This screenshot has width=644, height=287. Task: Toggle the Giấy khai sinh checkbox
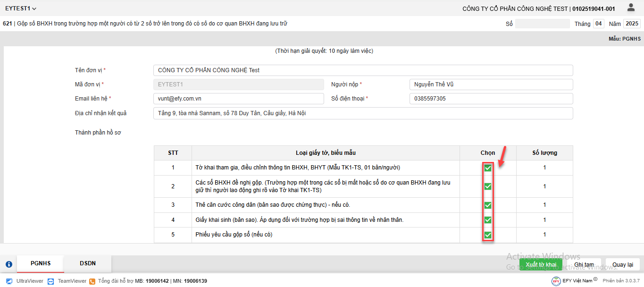[x=488, y=220]
